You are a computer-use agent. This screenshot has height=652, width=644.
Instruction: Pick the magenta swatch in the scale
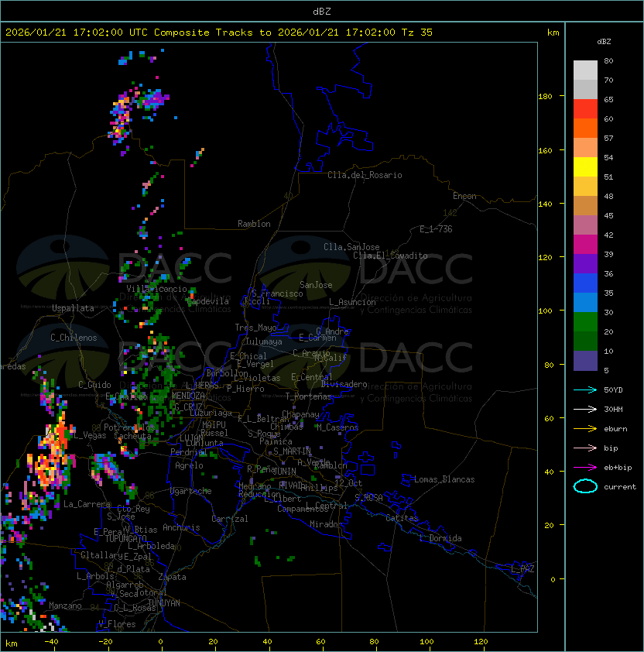(585, 245)
